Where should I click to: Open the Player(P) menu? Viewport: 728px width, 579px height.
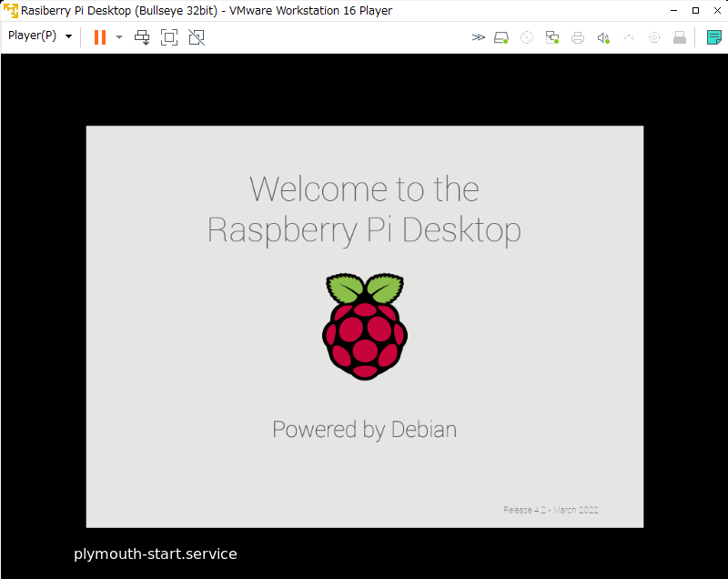point(40,36)
